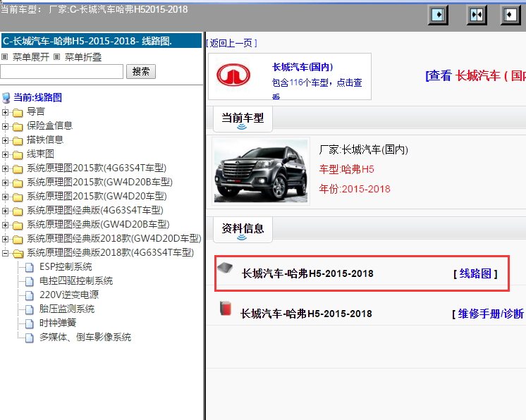Viewport: 526px width, 420px height.
Task: Click the 当前:线路图 computer icon
Action: 6,98
